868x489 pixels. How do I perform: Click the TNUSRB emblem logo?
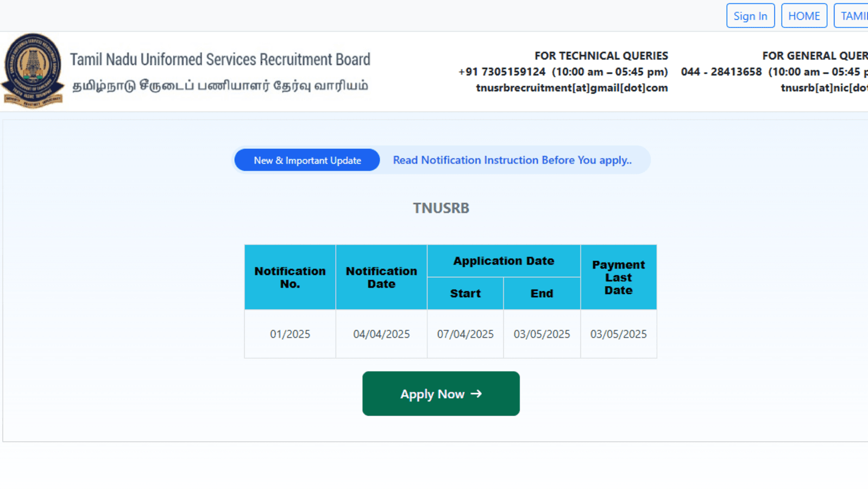33,71
